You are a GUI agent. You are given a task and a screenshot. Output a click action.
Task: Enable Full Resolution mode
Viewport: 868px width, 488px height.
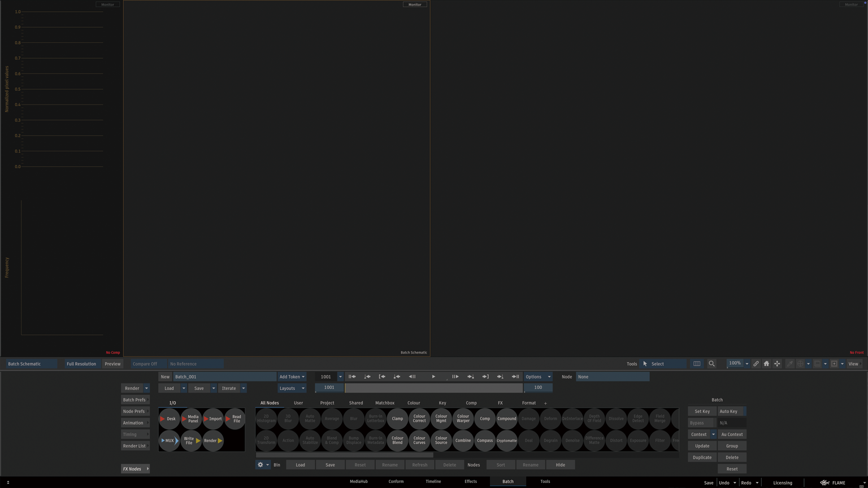coord(81,364)
